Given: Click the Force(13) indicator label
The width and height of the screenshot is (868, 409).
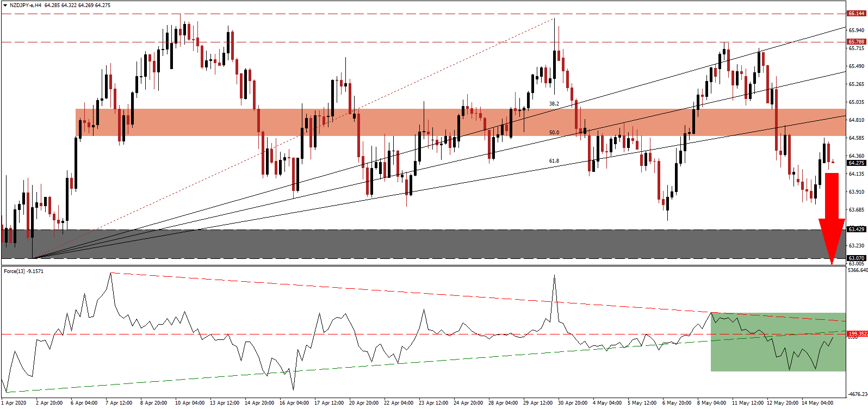Looking at the screenshot, I should coord(23,271).
